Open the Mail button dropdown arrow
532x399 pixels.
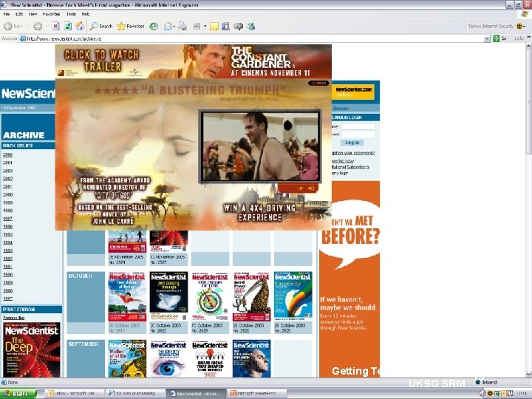coord(174,26)
